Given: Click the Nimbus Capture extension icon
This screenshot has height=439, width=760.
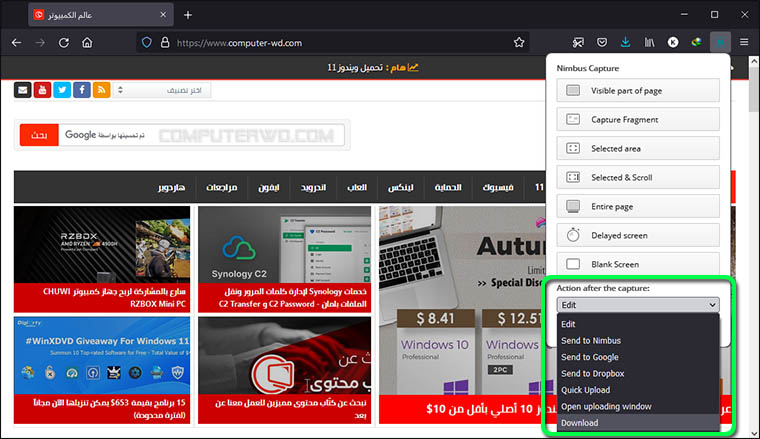Looking at the screenshot, I should point(720,43).
